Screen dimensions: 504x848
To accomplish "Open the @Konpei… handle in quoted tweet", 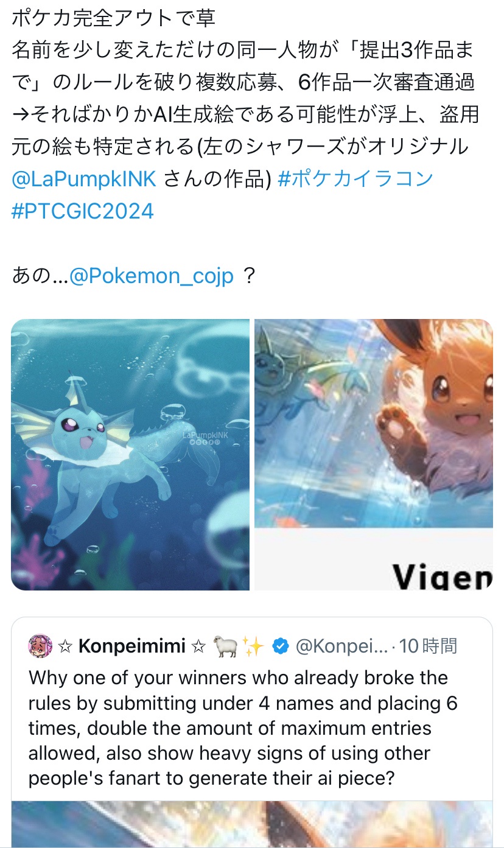I will 341,646.
